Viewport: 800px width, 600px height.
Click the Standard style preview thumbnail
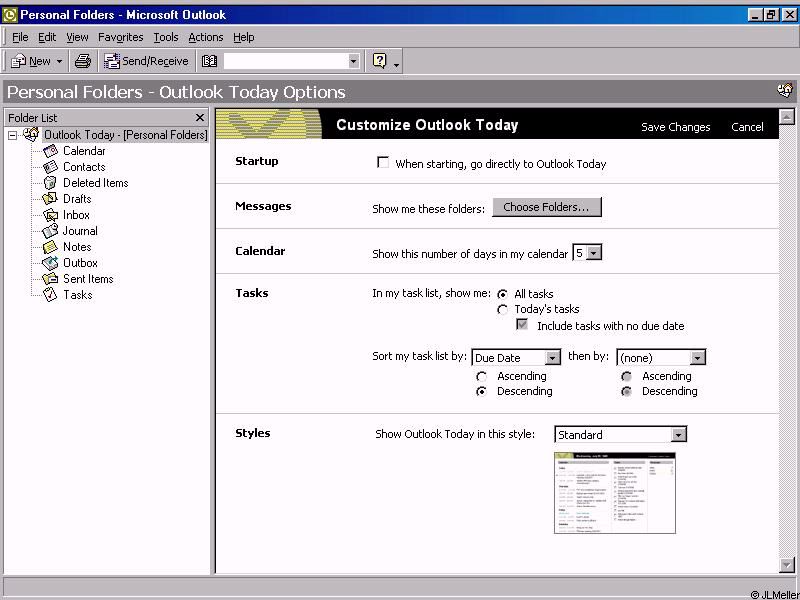coord(615,493)
